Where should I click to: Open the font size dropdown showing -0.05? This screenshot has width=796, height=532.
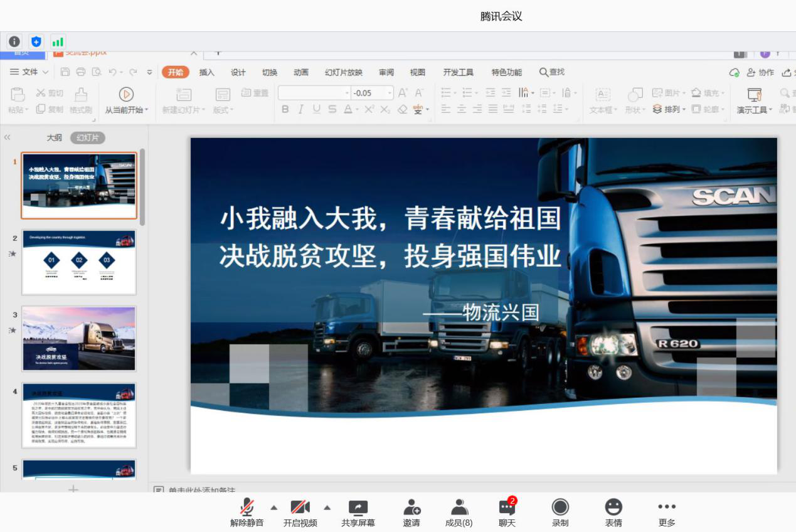(390, 93)
